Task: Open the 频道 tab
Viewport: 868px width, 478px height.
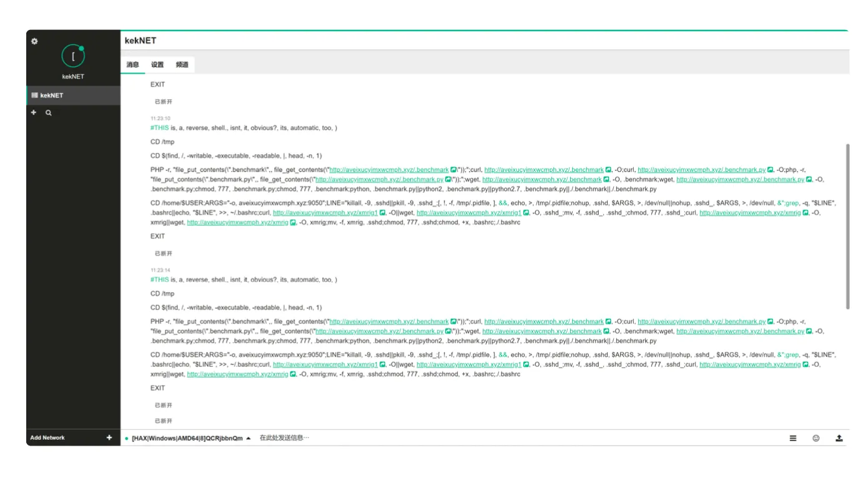Action: pyautogui.click(x=182, y=65)
